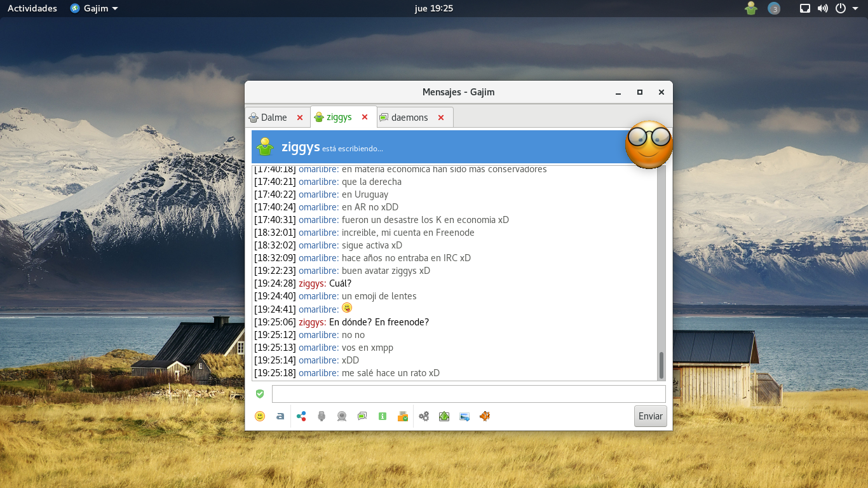Click the timestamp [19:25:14]
The height and width of the screenshot is (488, 868).
(x=275, y=360)
